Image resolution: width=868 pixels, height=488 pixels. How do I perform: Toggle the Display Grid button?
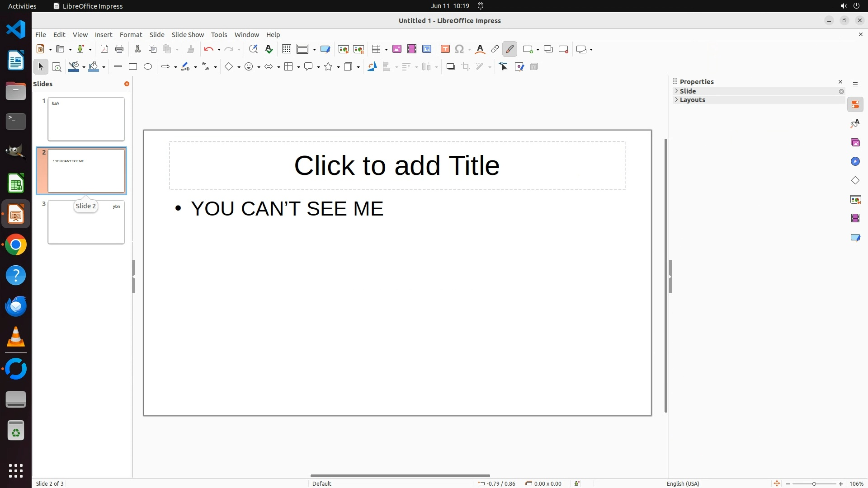pyautogui.click(x=286, y=49)
